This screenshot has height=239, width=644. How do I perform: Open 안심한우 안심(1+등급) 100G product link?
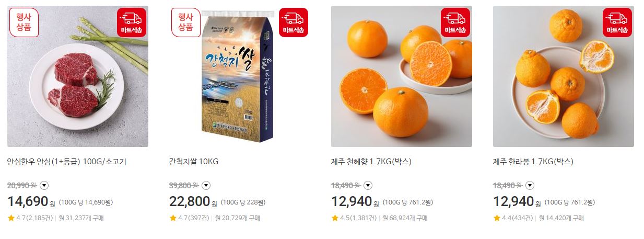tap(67, 162)
